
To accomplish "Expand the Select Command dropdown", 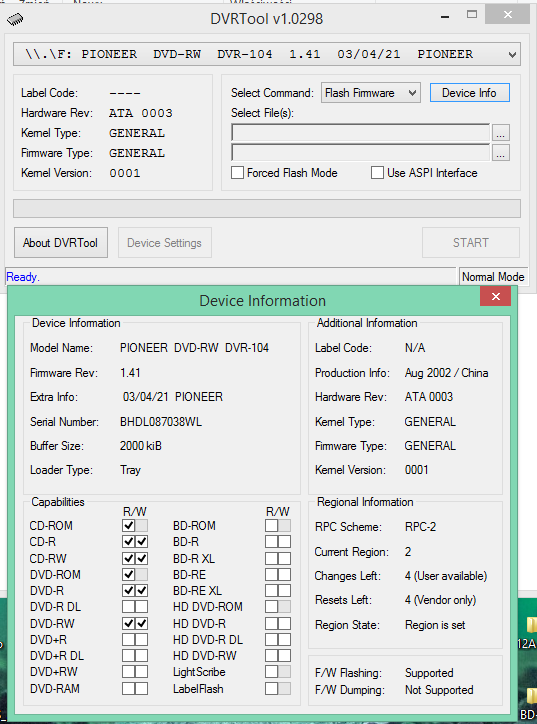I will tap(370, 93).
